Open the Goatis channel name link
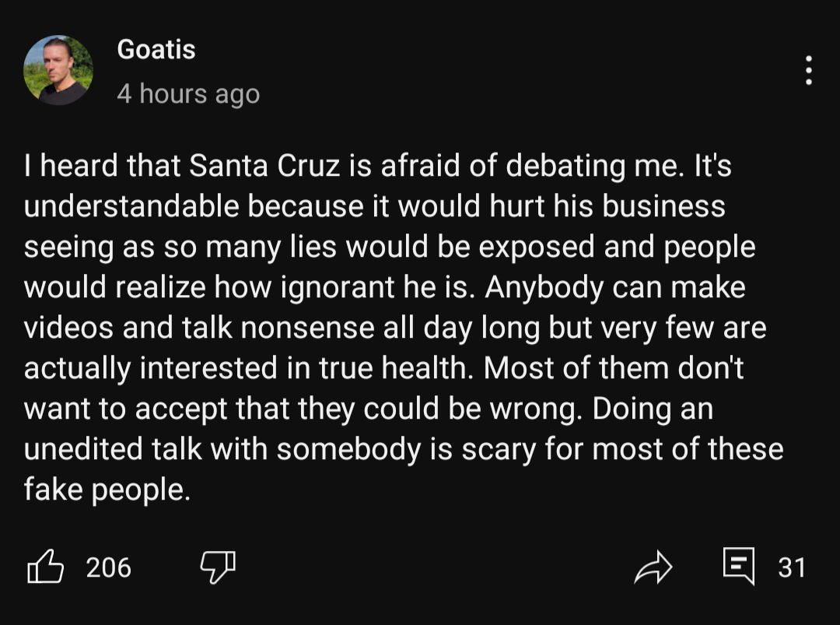 coord(156,50)
